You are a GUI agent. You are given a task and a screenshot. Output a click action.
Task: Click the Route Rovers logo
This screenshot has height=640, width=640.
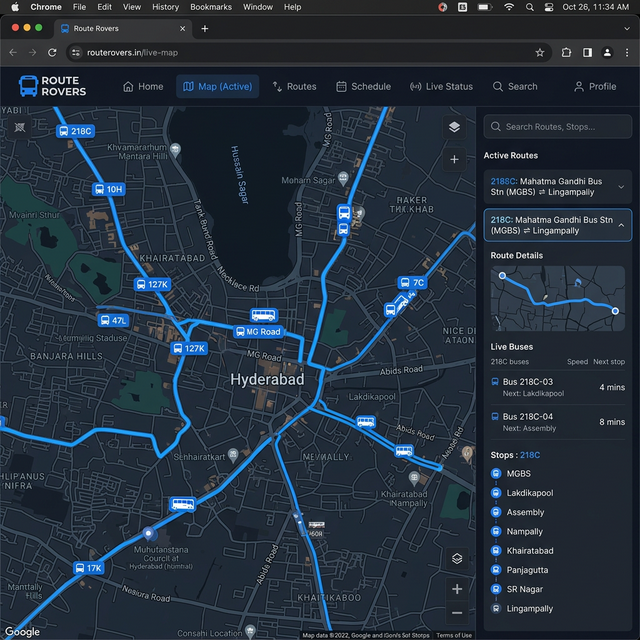[x=52, y=87]
